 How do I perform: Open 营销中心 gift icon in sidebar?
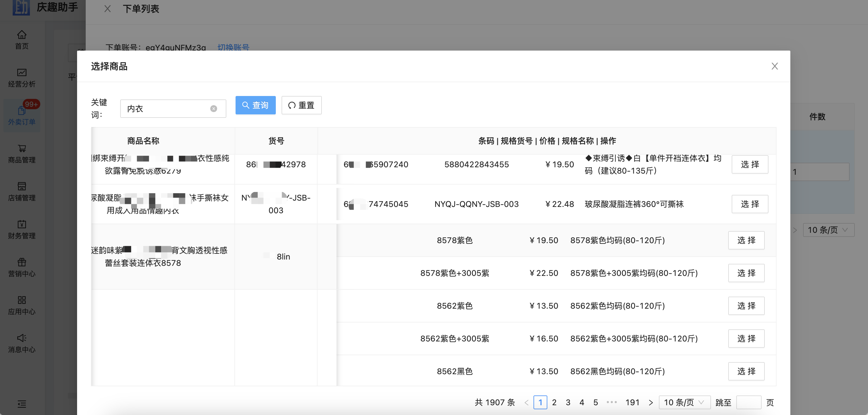point(22,262)
